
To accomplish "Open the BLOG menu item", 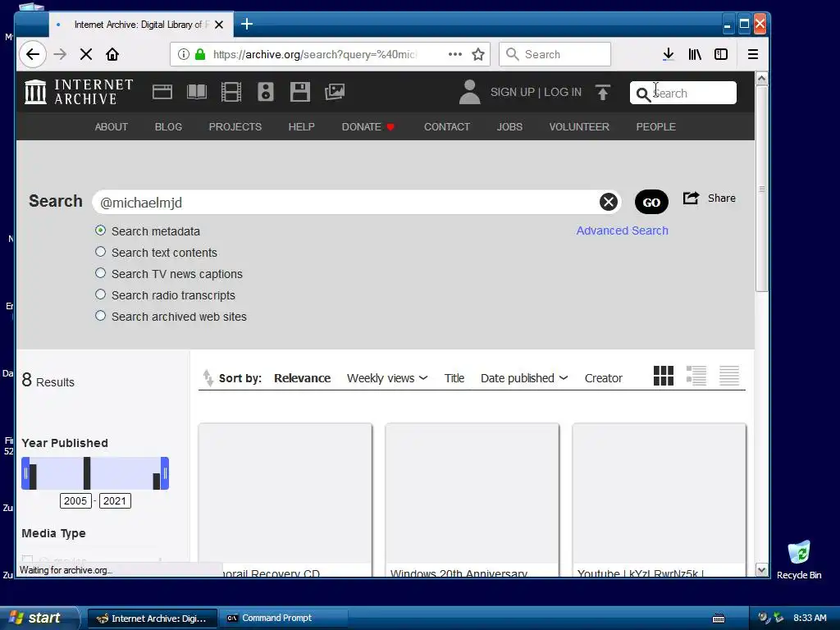I will point(168,127).
